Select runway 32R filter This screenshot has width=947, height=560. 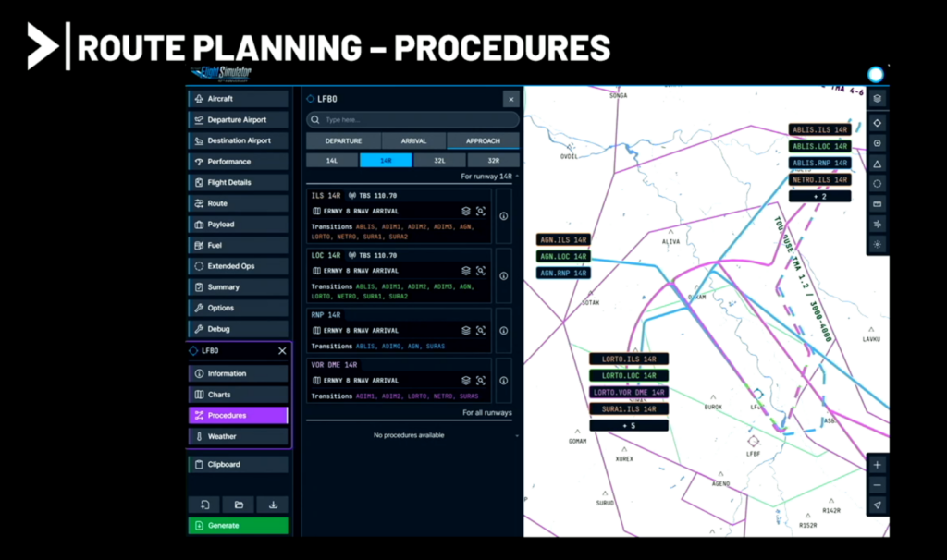[x=494, y=160]
